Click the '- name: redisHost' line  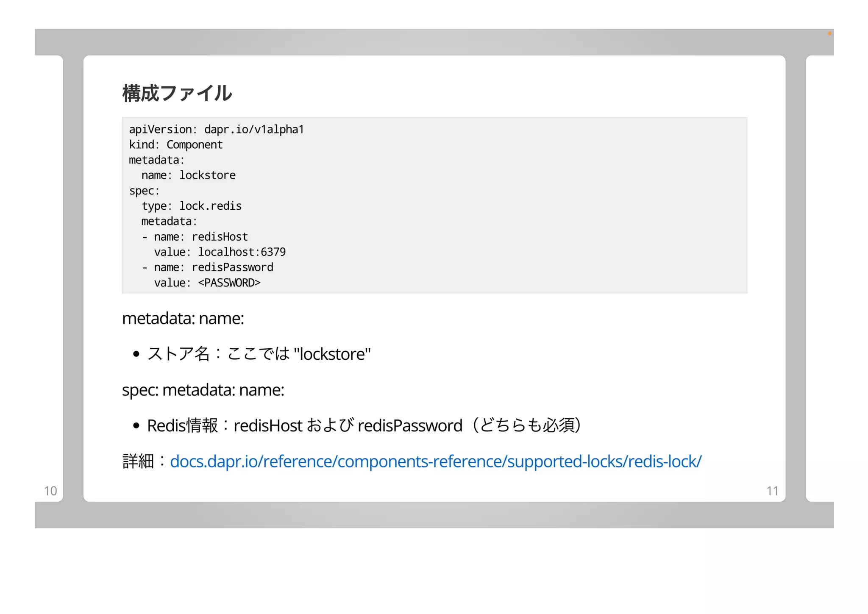point(195,236)
